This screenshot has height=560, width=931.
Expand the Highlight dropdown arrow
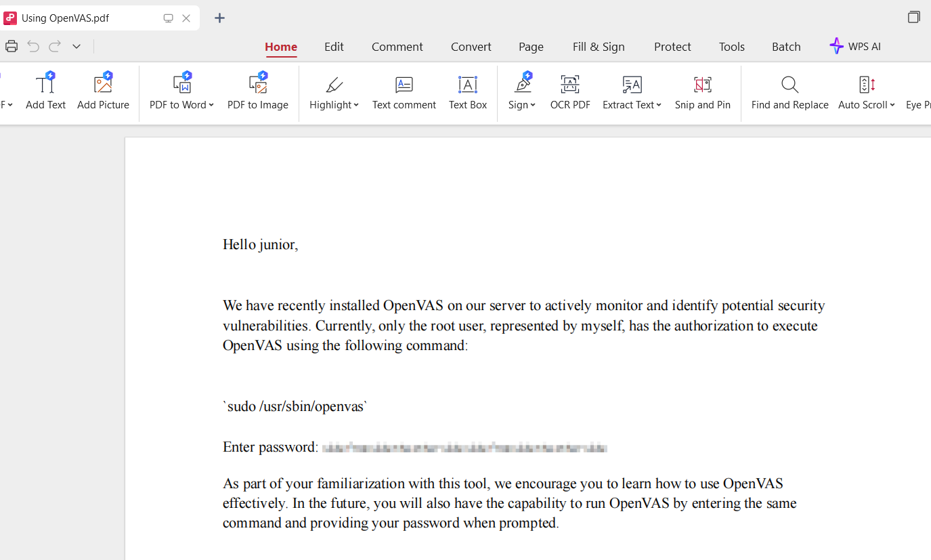pyautogui.click(x=356, y=105)
